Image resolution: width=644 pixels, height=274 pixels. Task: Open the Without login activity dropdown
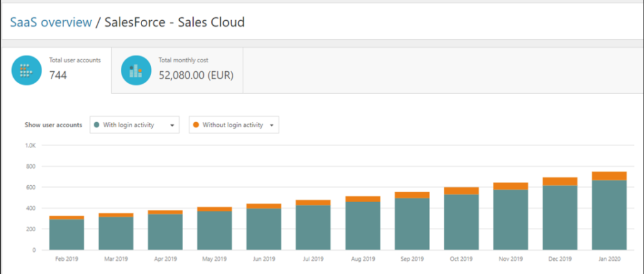[234, 125]
